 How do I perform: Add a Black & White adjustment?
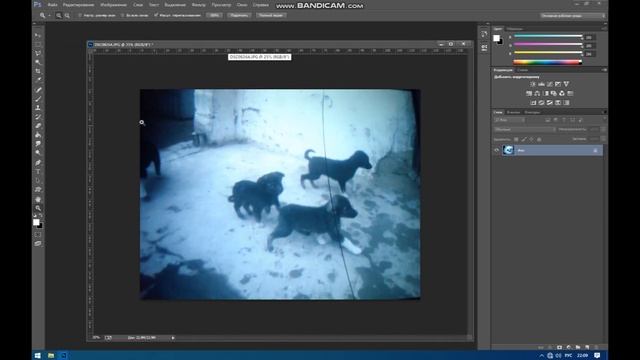tap(546, 93)
